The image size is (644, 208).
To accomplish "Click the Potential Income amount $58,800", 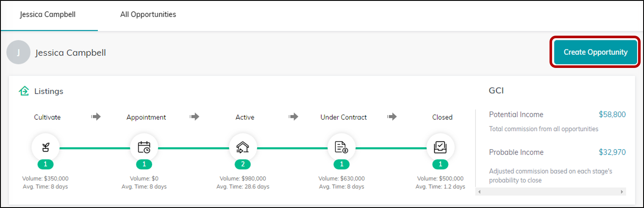I will [x=612, y=115].
